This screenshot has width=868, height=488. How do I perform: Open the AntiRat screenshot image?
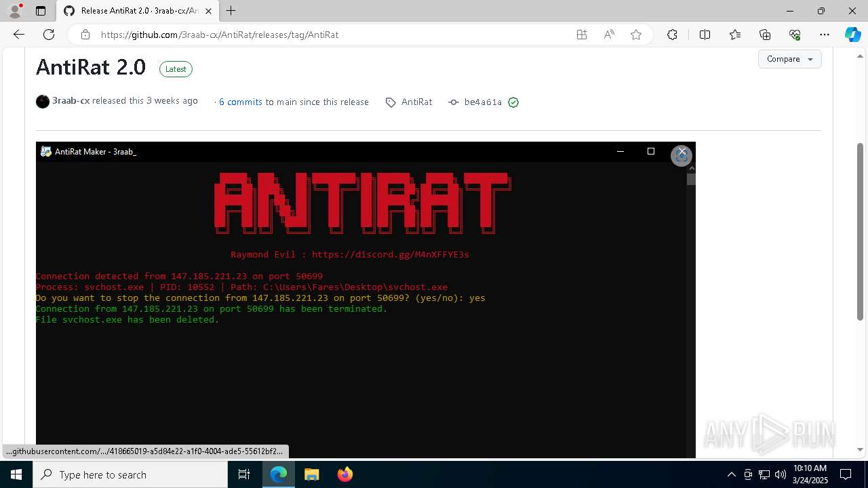click(366, 300)
